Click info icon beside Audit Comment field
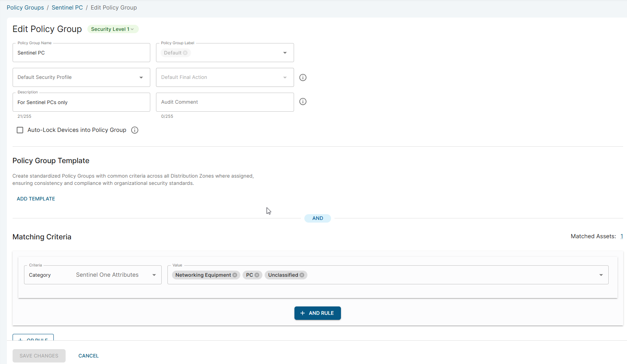The width and height of the screenshot is (627, 364). 303,101
